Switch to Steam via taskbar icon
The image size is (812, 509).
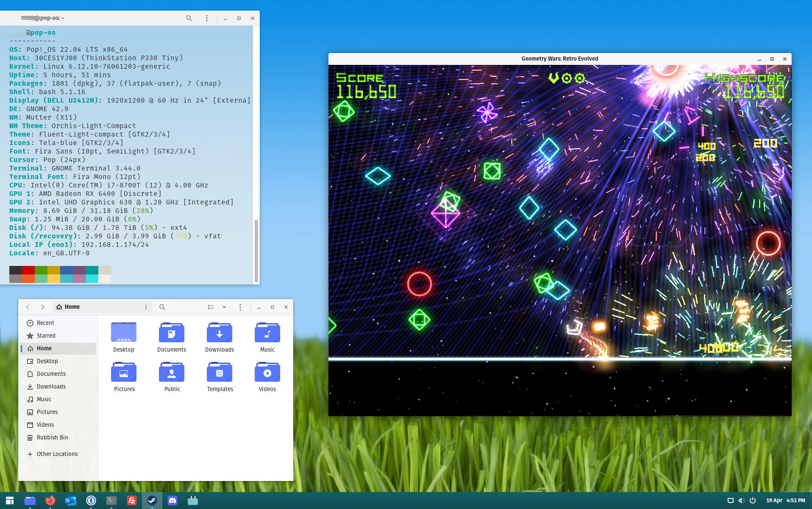152,501
